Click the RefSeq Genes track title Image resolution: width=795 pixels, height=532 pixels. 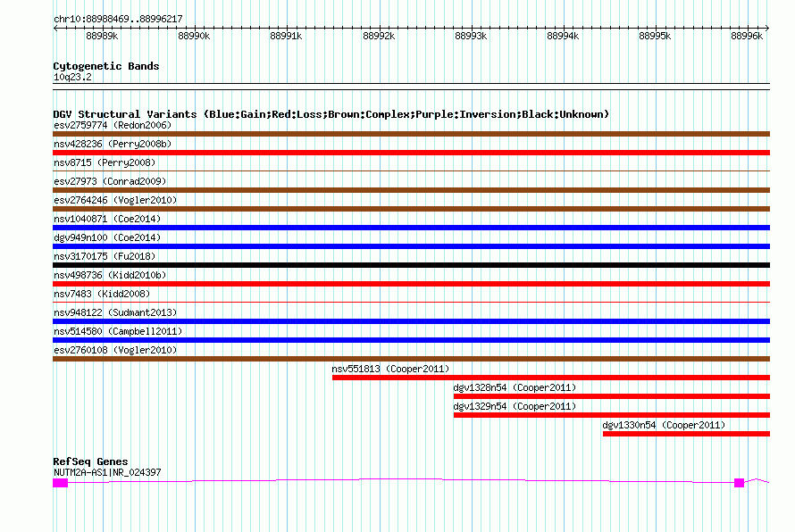91,461
